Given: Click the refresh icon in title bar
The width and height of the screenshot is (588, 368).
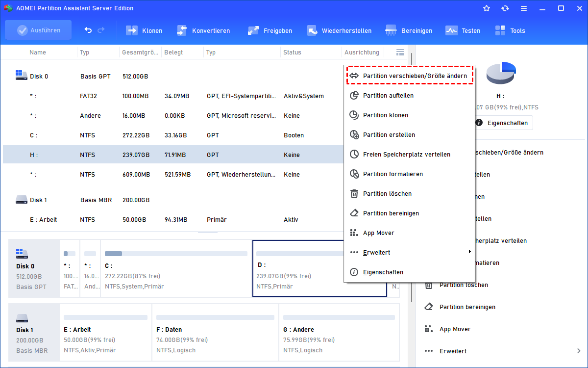Looking at the screenshot, I should coord(505,8).
